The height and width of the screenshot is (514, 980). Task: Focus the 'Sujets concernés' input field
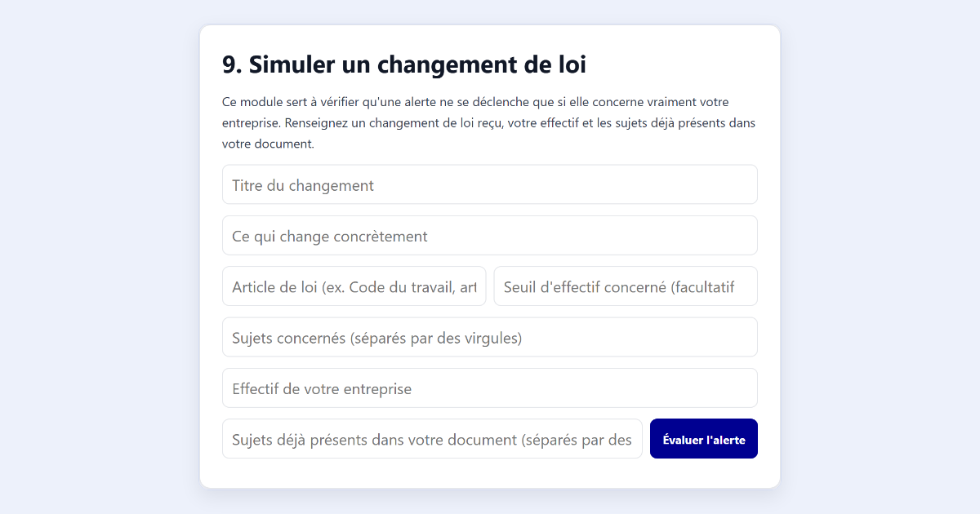click(490, 337)
